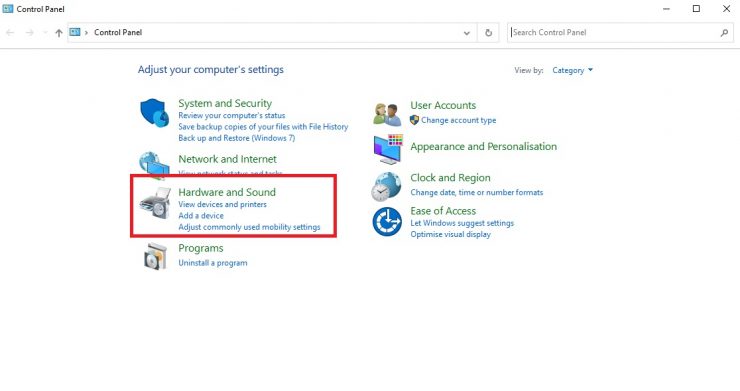Click the search magnifier icon

pyautogui.click(x=724, y=33)
